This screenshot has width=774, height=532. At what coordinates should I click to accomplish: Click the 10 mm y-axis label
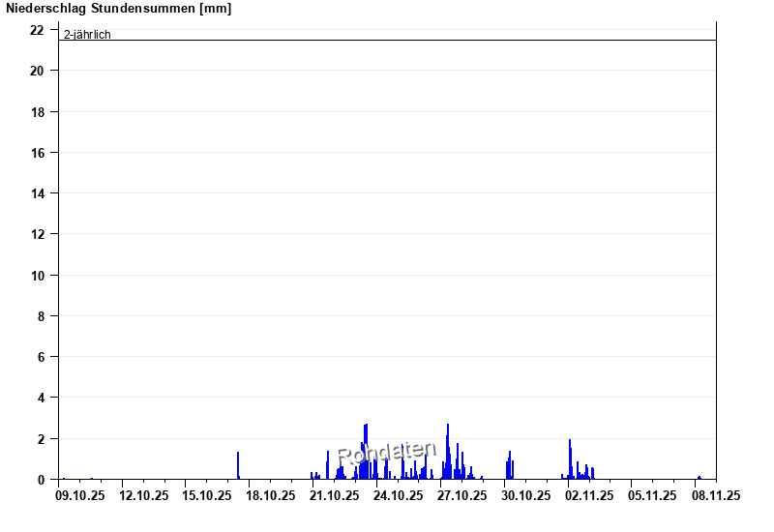(38, 276)
